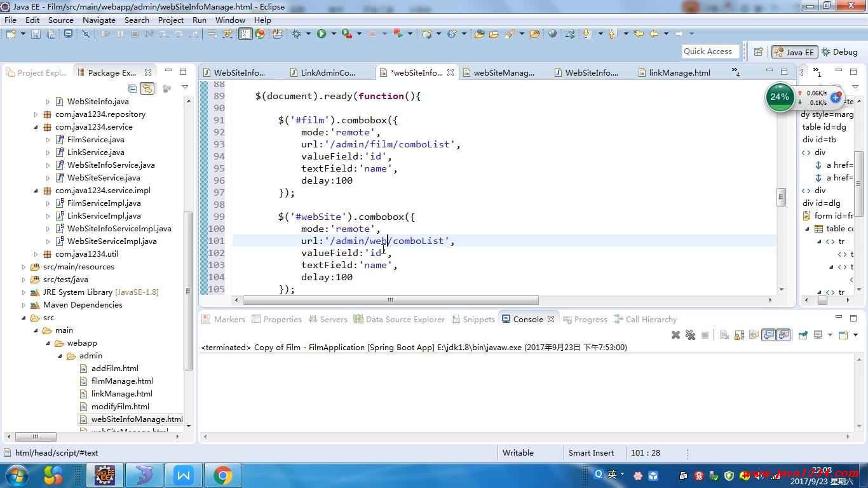Open the Servers view tab
This screenshot has height=488, width=868.
click(327, 320)
